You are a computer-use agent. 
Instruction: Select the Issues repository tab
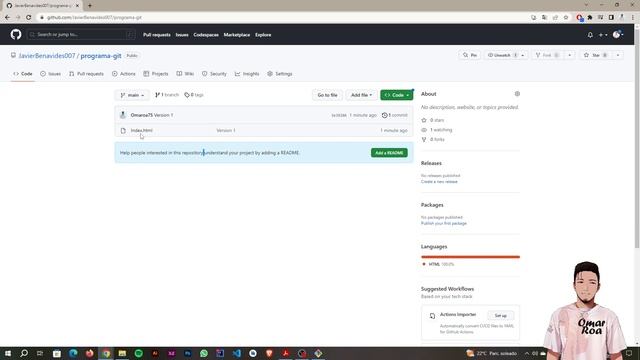click(51, 74)
